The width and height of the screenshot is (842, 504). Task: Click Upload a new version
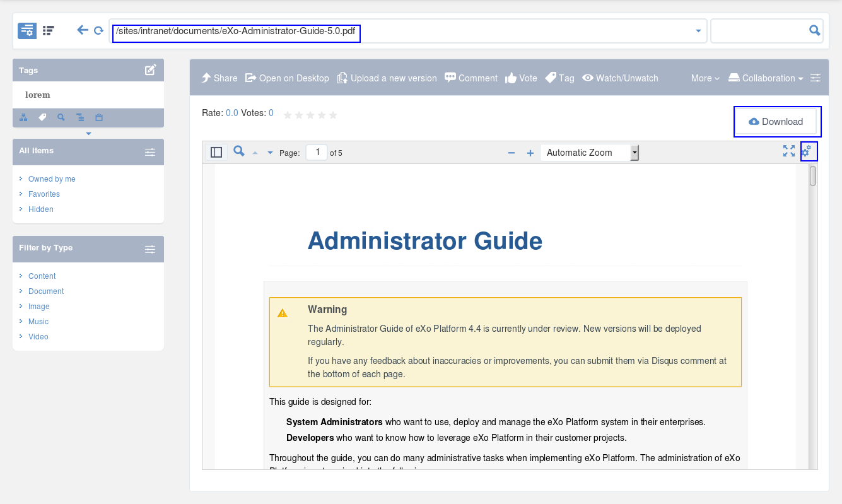pos(387,78)
